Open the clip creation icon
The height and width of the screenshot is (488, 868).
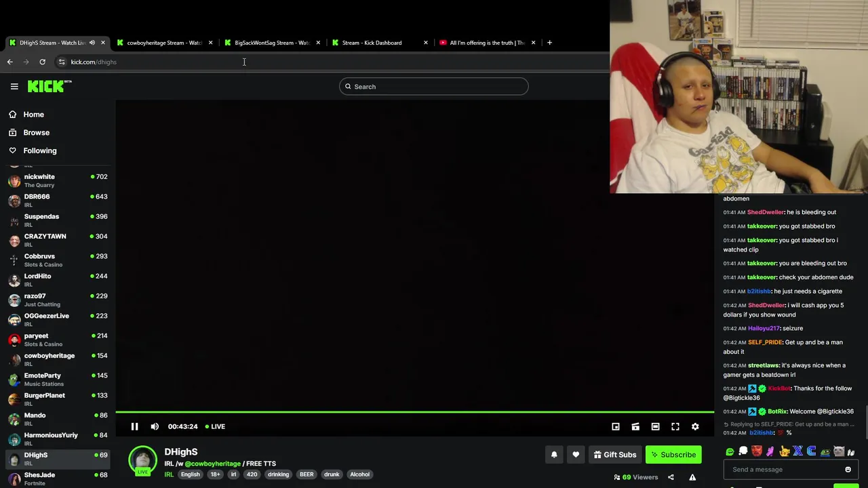(635, 426)
